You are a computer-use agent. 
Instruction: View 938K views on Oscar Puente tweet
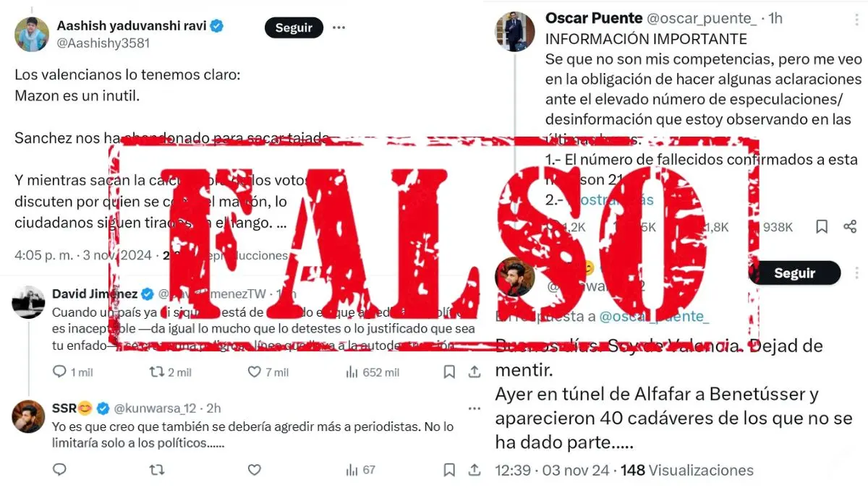(x=772, y=227)
